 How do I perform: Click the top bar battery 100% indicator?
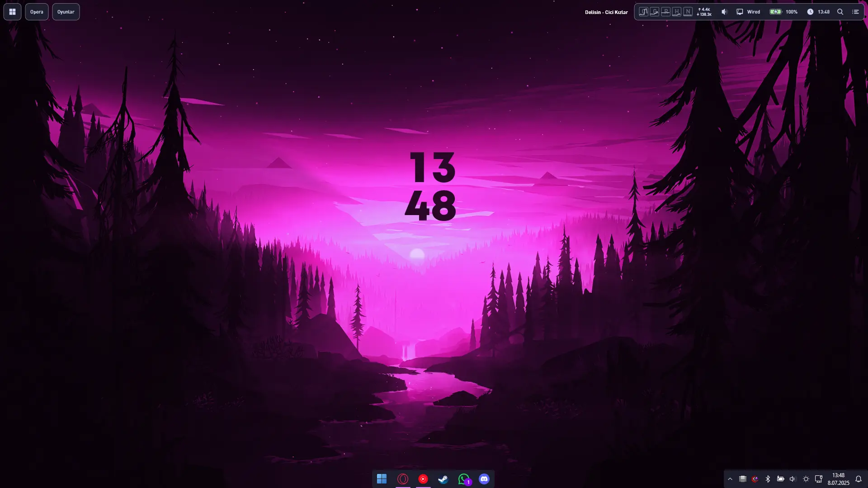pos(783,12)
